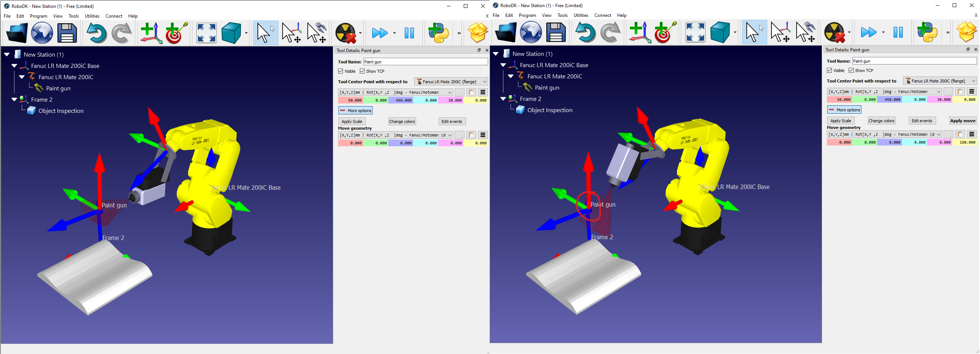The image size is (980, 354).
Task: Click Change colors button in left window
Action: (x=402, y=121)
